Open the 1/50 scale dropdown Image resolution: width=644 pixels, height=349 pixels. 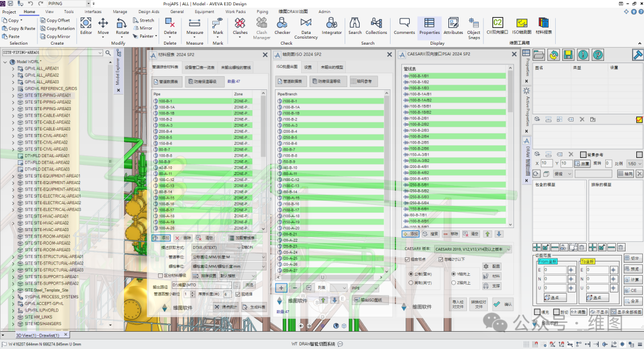pyautogui.click(x=634, y=164)
